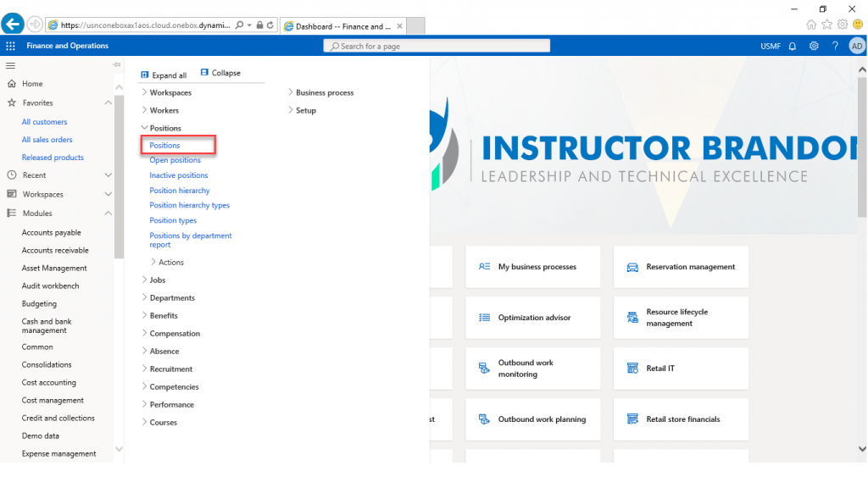Toggle the hamburger navigation menu icon
The width and height of the screenshot is (868, 488).
tap(11, 65)
